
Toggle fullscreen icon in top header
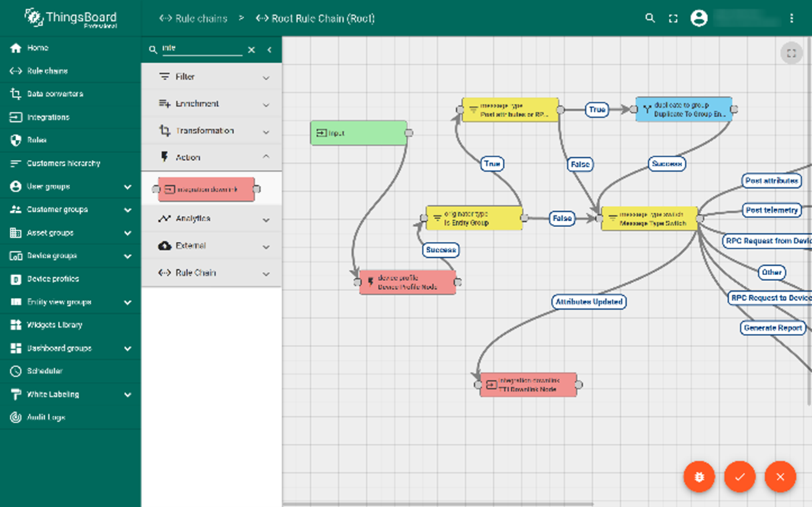click(x=673, y=19)
